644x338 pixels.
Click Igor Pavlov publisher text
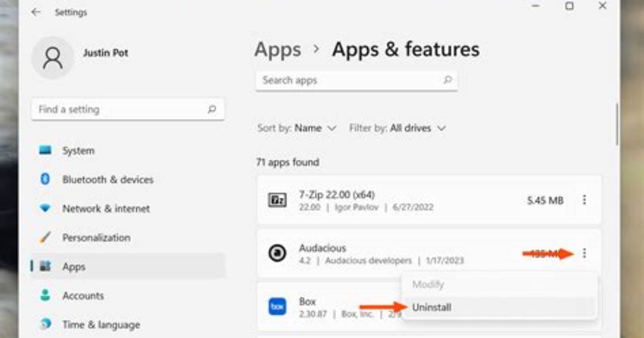[x=356, y=207]
